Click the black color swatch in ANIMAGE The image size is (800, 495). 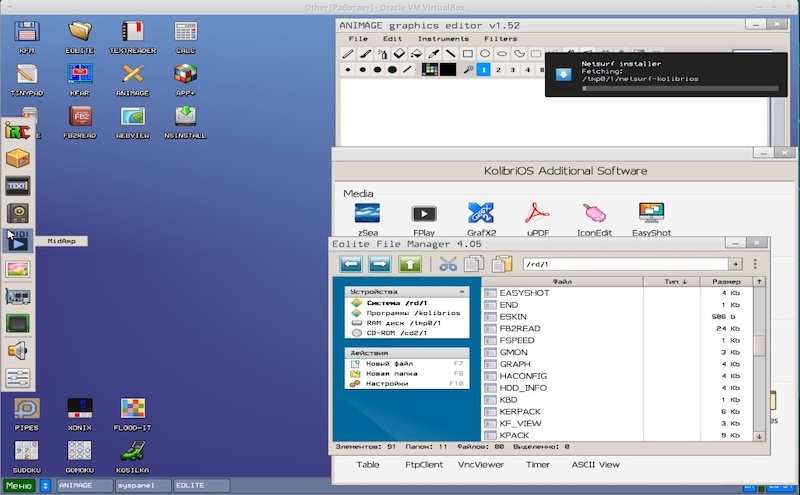pyautogui.click(x=447, y=70)
